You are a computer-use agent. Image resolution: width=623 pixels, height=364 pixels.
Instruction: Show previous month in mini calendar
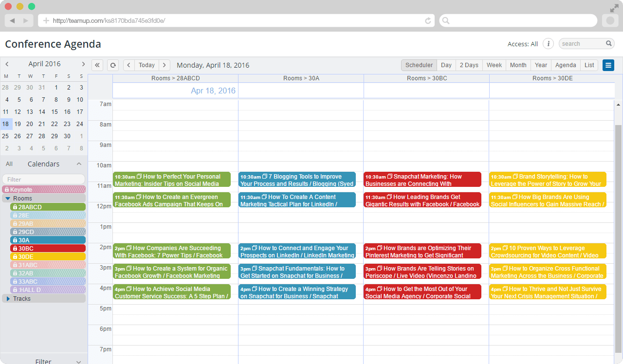point(7,64)
